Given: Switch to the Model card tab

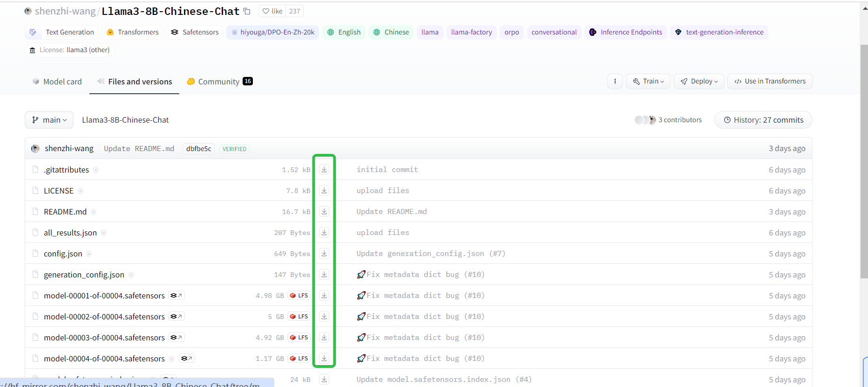Looking at the screenshot, I should (57, 82).
